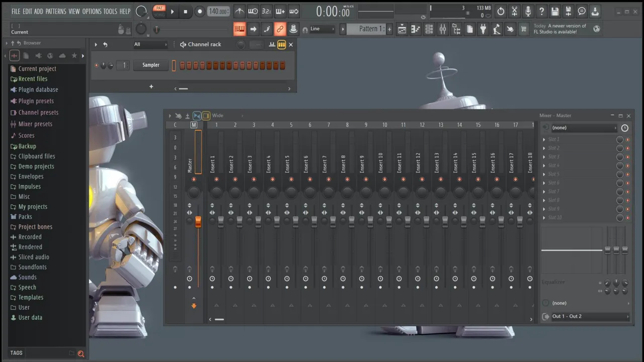This screenshot has width=644, height=362.
Task: Switch to SONG mode
Action: (159, 14)
